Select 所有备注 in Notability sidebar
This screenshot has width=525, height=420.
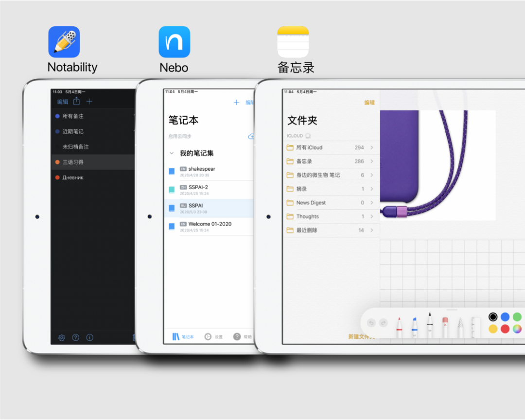93,116
